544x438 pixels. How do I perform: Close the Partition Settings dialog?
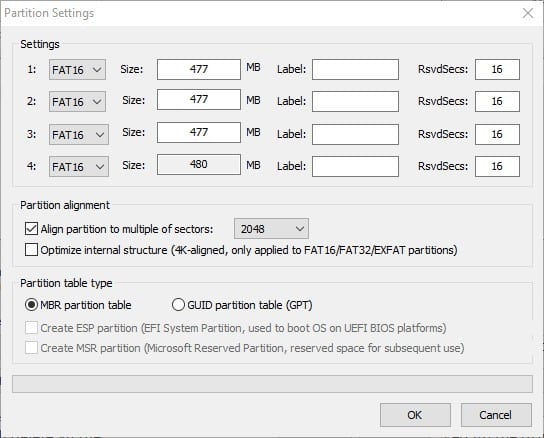pyautogui.click(x=528, y=13)
